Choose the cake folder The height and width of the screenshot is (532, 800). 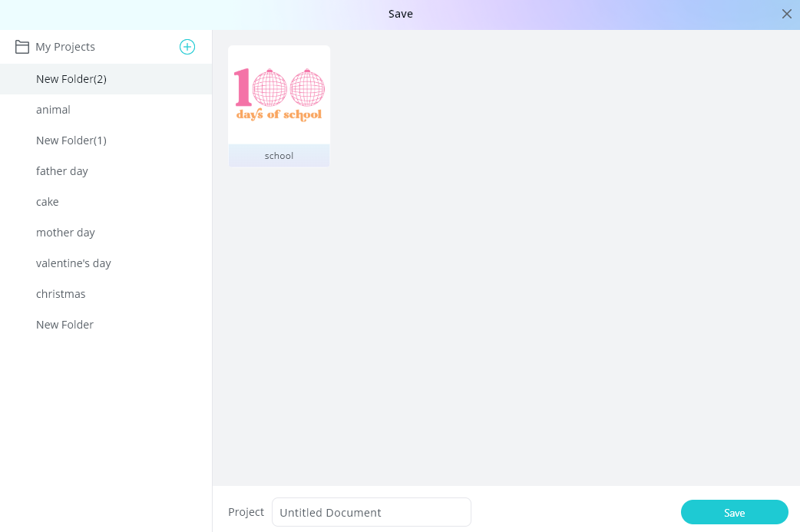pos(106,201)
